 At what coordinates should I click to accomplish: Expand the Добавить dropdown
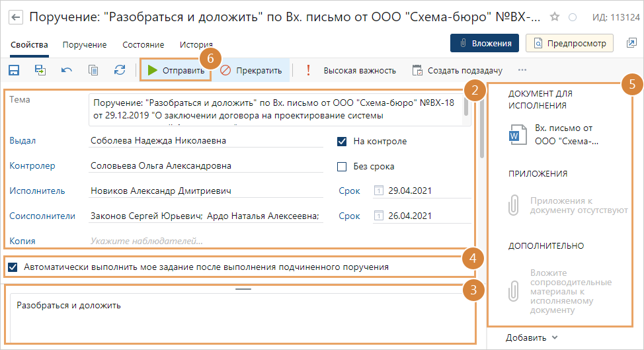532,338
